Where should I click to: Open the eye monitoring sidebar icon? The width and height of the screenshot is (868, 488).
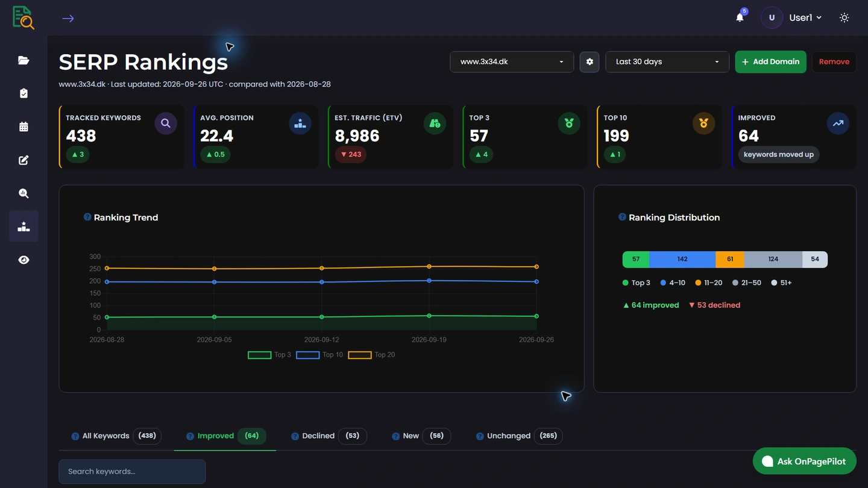24,260
